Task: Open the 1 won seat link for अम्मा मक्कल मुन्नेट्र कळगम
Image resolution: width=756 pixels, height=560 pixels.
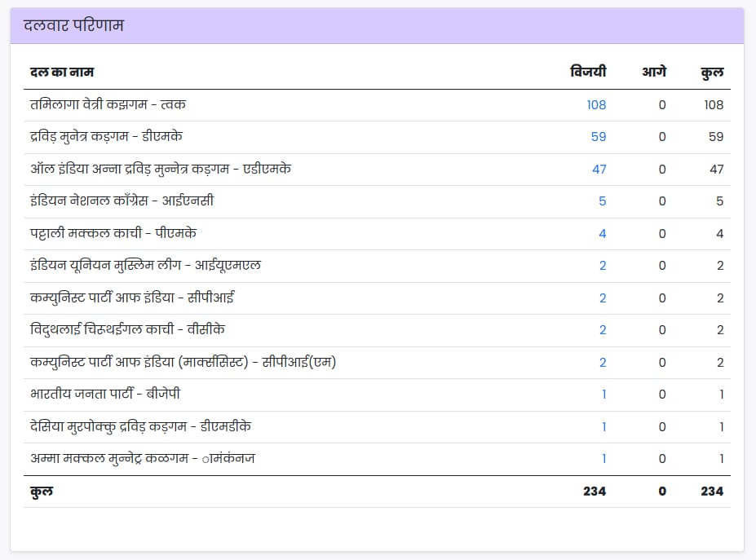Action: 603,459
